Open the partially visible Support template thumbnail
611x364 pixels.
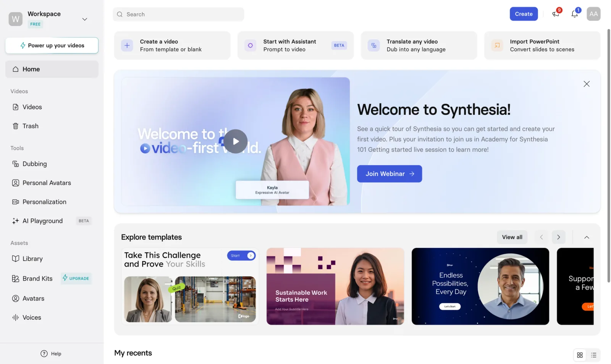575,286
